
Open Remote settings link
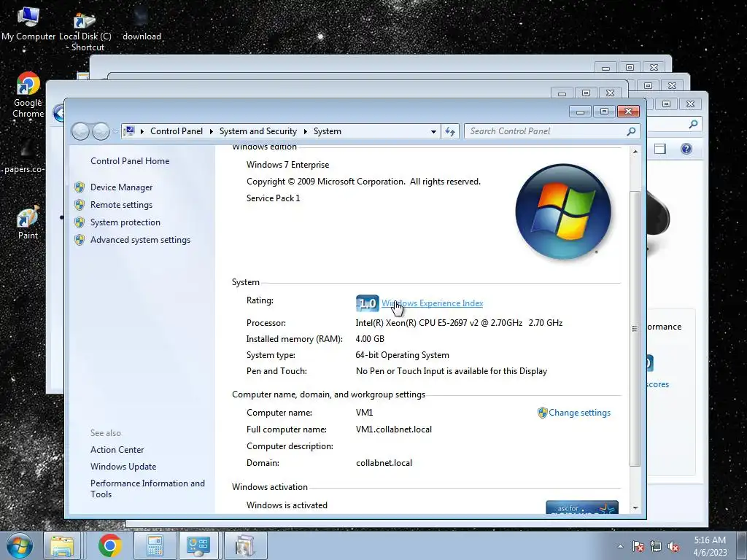[x=122, y=205]
